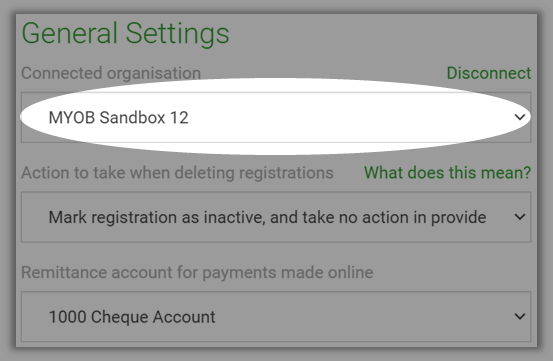Click the General Settings heading
553x361 pixels.
pos(125,34)
